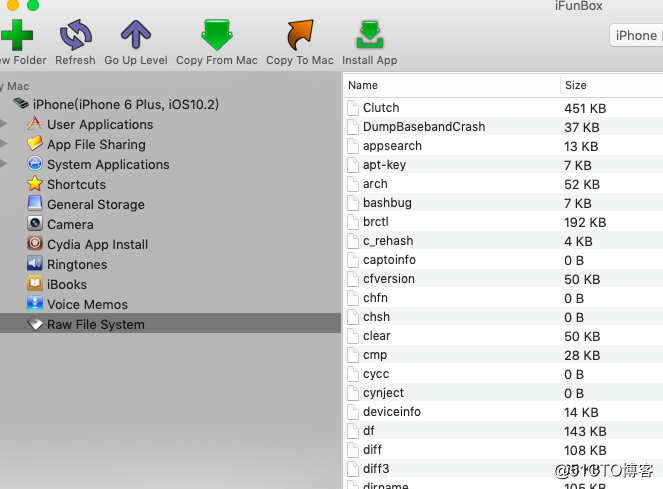Select the iPhone device button at top right
This screenshot has width=663, height=489.
click(636, 36)
